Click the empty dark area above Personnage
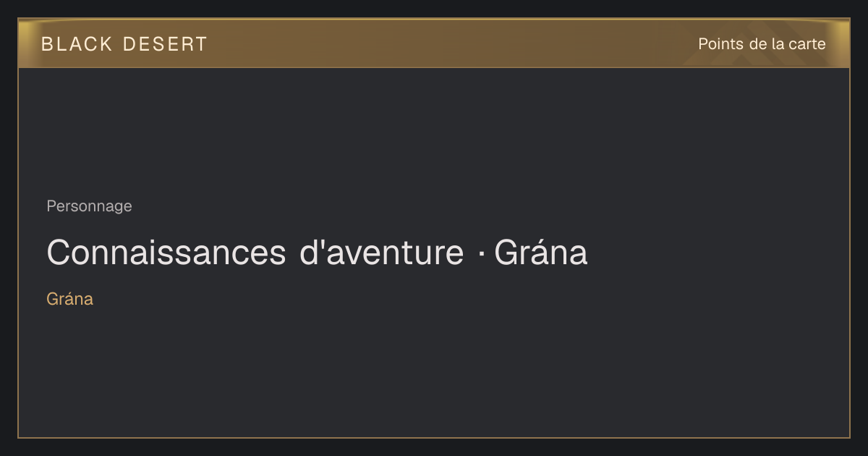The height and width of the screenshot is (456, 868). [x=434, y=130]
